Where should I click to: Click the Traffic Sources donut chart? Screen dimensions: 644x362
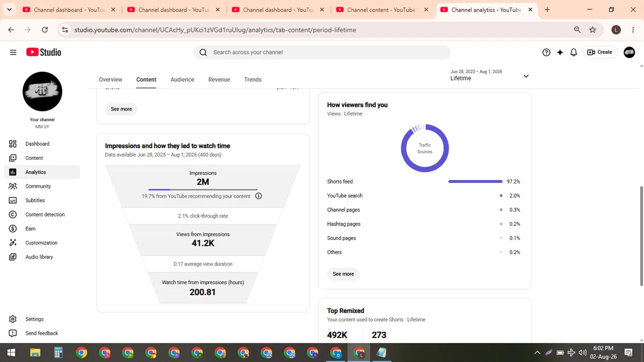(x=425, y=148)
